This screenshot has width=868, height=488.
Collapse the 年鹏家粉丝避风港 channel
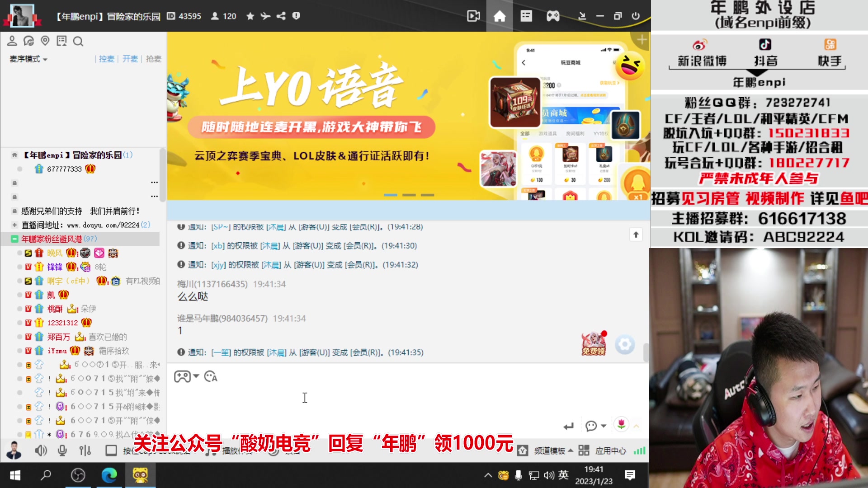click(x=14, y=239)
